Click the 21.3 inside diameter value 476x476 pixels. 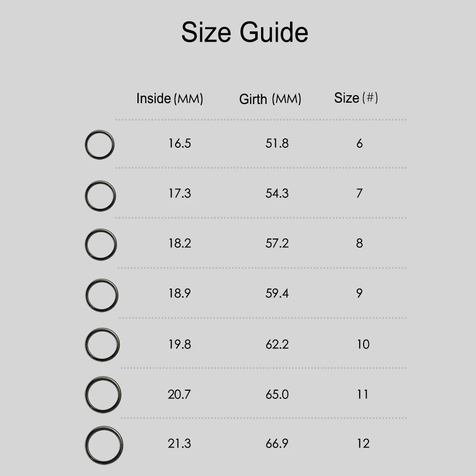[180, 444]
